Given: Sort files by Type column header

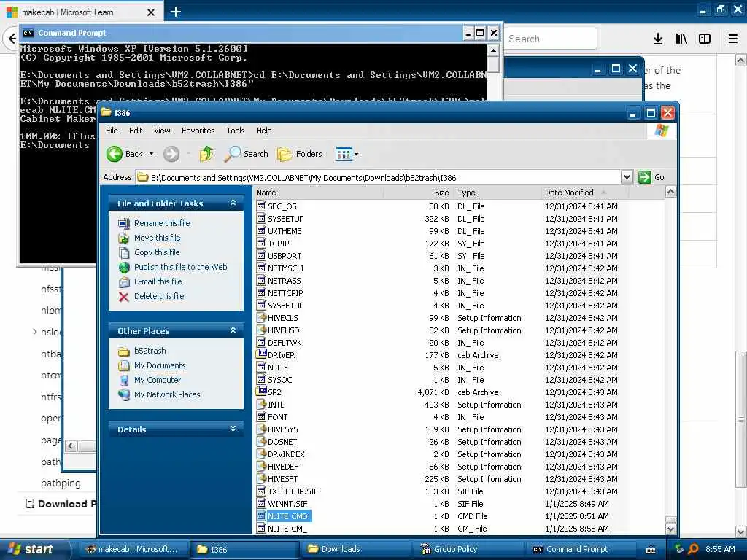Looking at the screenshot, I should pos(497,192).
